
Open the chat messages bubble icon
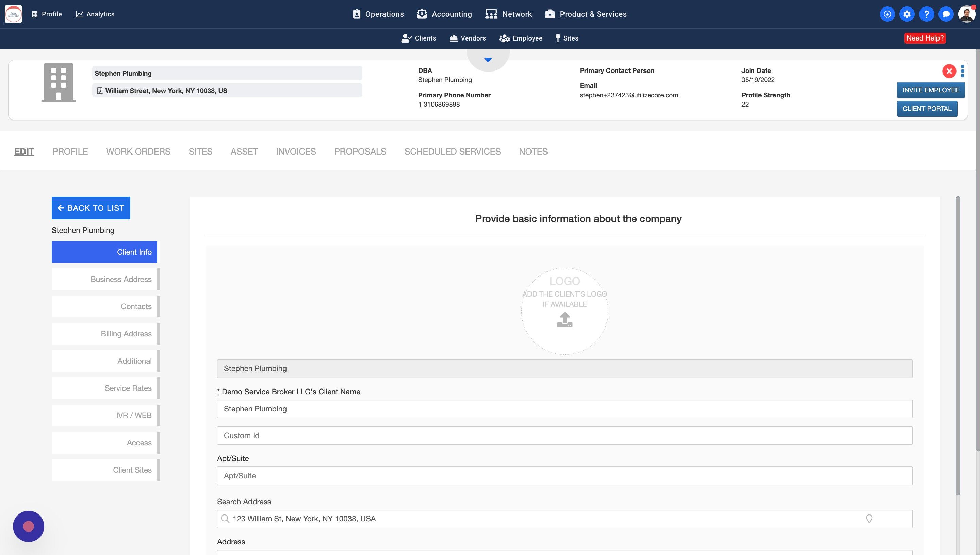(946, 14)
